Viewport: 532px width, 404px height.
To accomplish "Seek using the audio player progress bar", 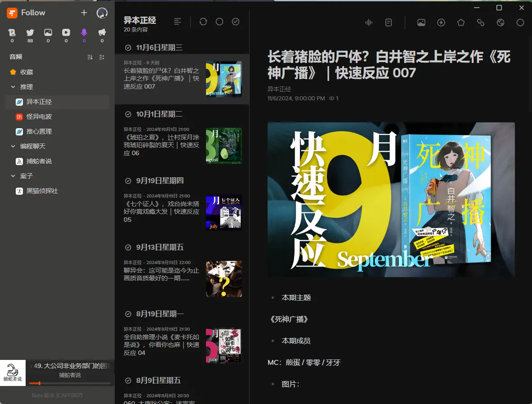I will pos(70,383).
